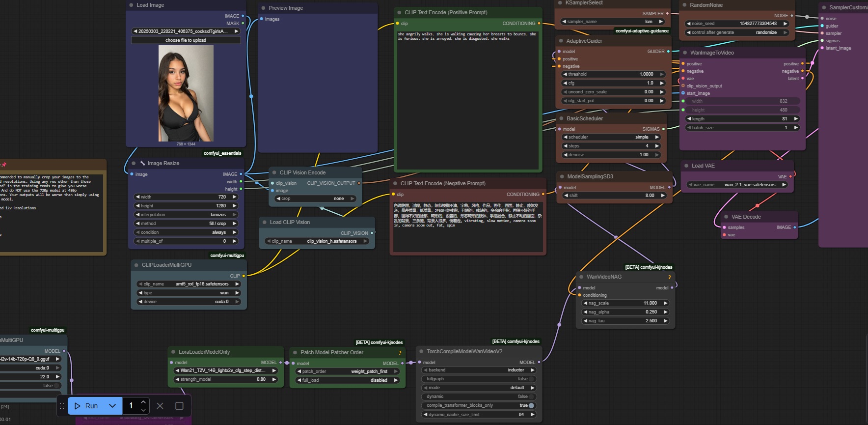868x425 pixels.
Task: Open patch_order dropdown showing weight_patch_first
Action: coord(348,371)
